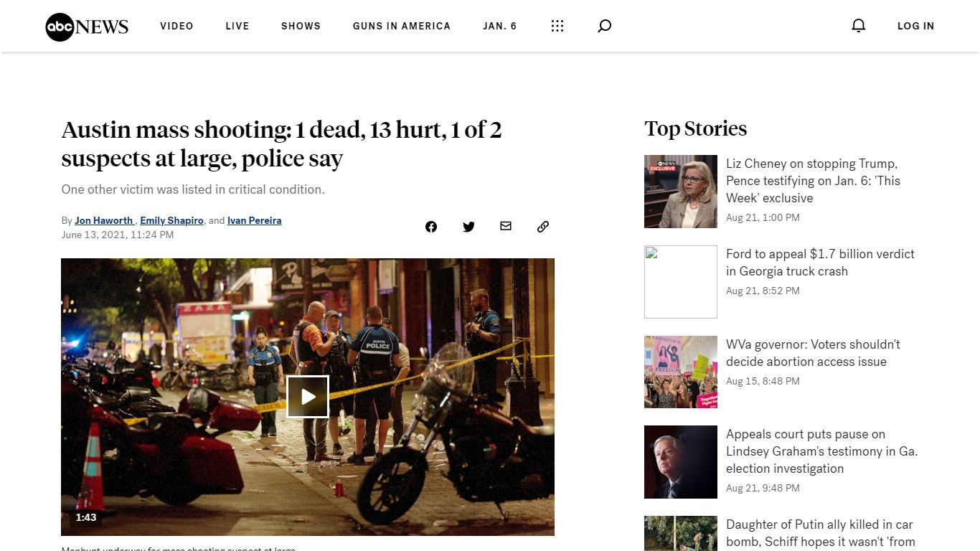Share article on Twitter
980x551 pixels.
(x=468, y=227)
